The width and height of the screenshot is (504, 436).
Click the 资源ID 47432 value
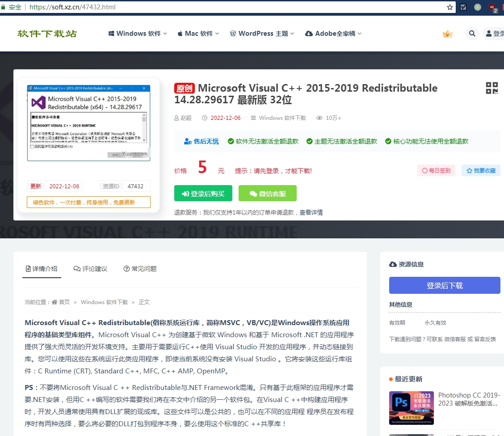tap(135, 186)
